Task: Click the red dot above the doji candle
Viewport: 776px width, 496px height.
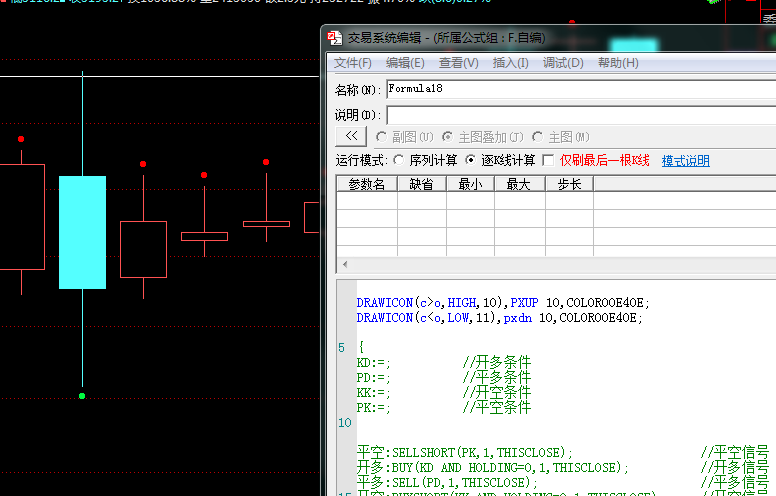Action: pos(266,162)
